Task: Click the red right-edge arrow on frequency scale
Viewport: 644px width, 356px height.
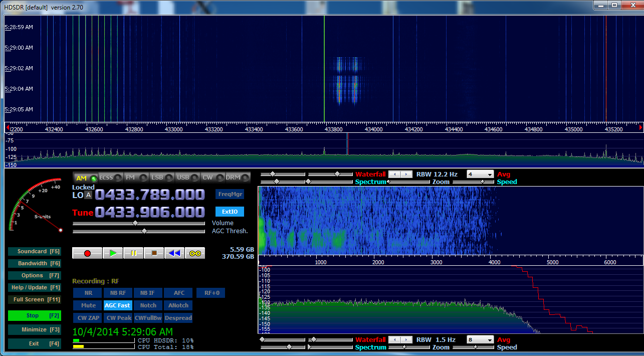Action: click(641, 128)
